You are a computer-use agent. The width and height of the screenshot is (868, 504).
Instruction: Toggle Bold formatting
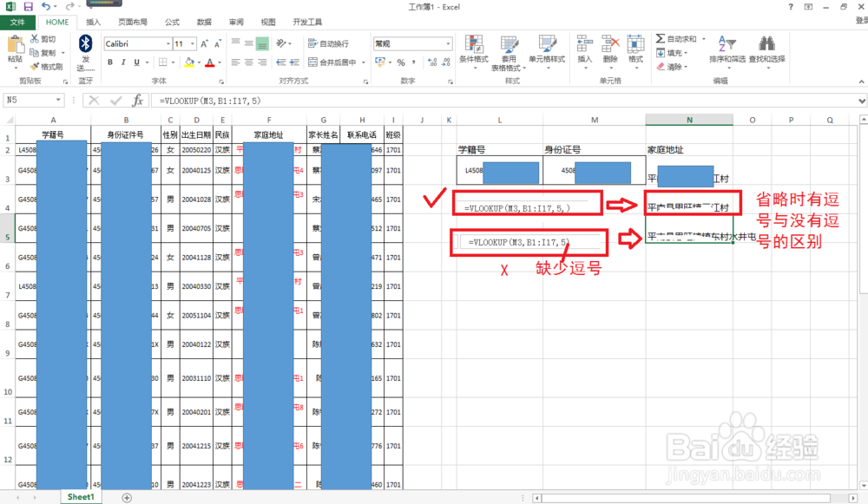[109, 62]
